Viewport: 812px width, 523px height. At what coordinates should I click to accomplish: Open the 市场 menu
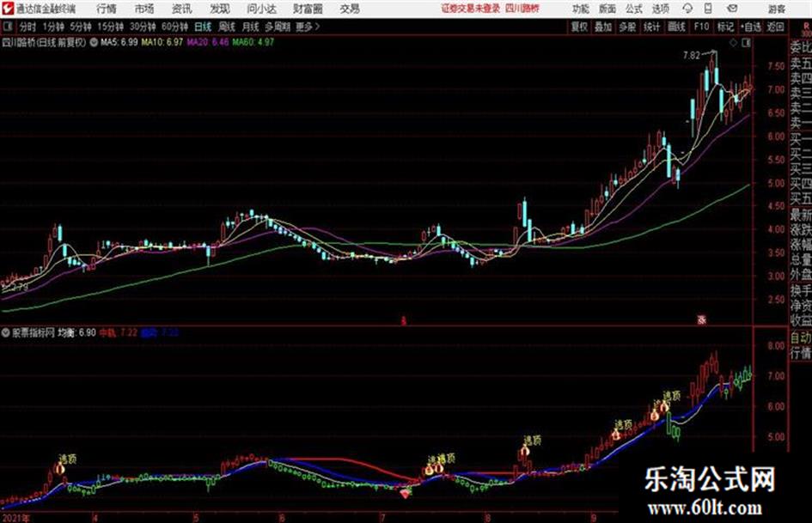(144, 9)
